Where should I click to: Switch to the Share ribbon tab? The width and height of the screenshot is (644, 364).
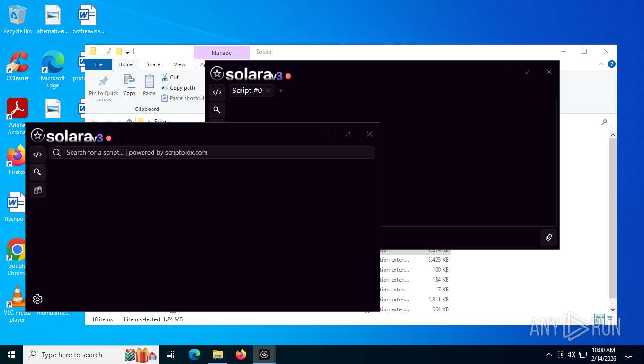pyautogui.click(x=153, y=64)
